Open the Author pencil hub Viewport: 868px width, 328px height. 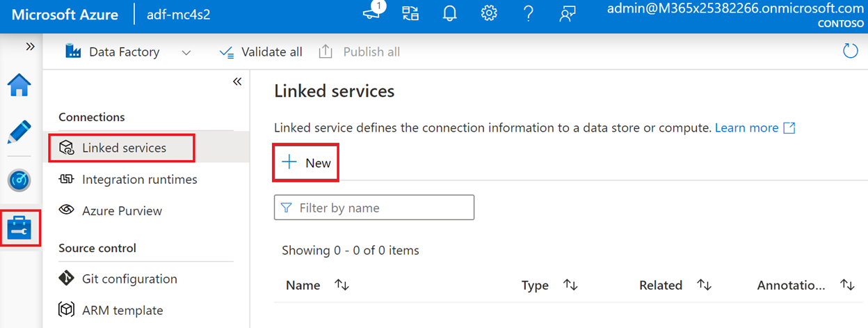pyautogui.click(x=19, y=132)
